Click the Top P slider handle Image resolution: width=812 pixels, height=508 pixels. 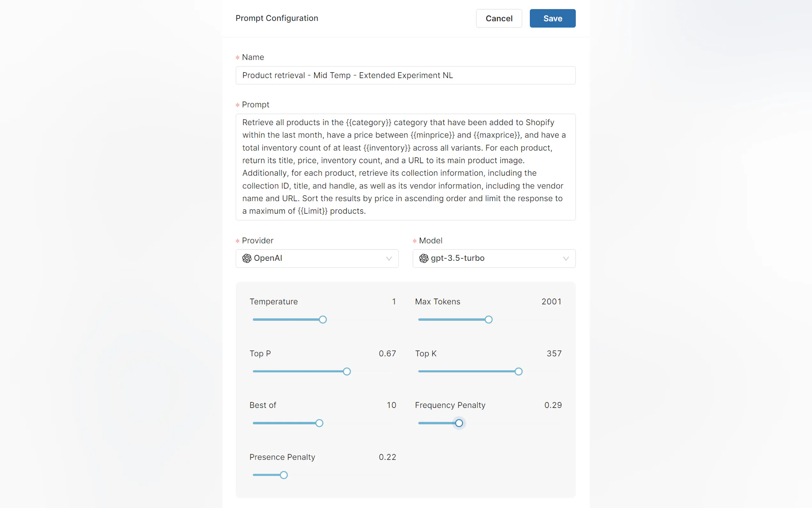[x=347, y=371]
